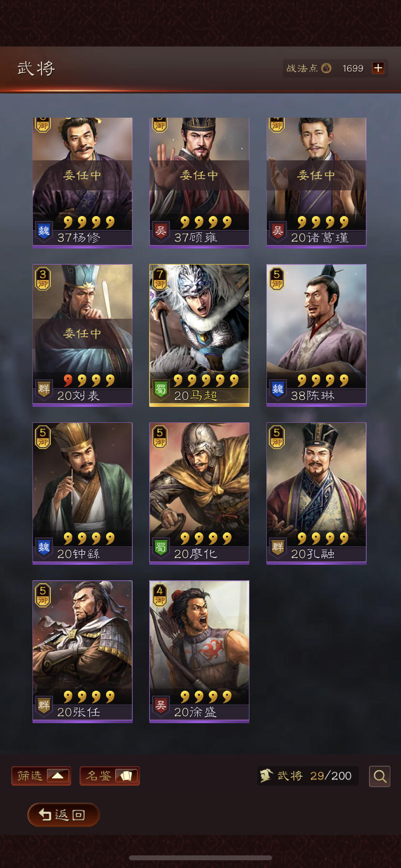Expand the 筛选 filter dropdown

pyautogui.click(x=41, y=776)
